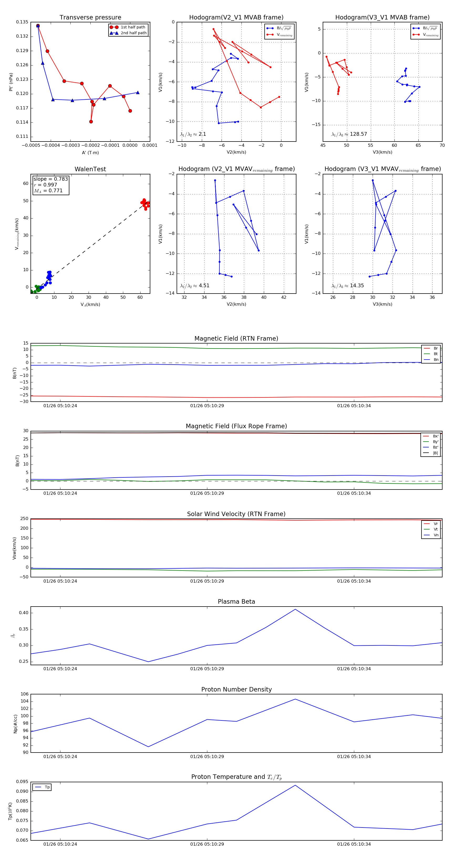Screen dimensions: 473x868
Task: Click the peak of the Proton Temperature curve
Action: (295, 785)
